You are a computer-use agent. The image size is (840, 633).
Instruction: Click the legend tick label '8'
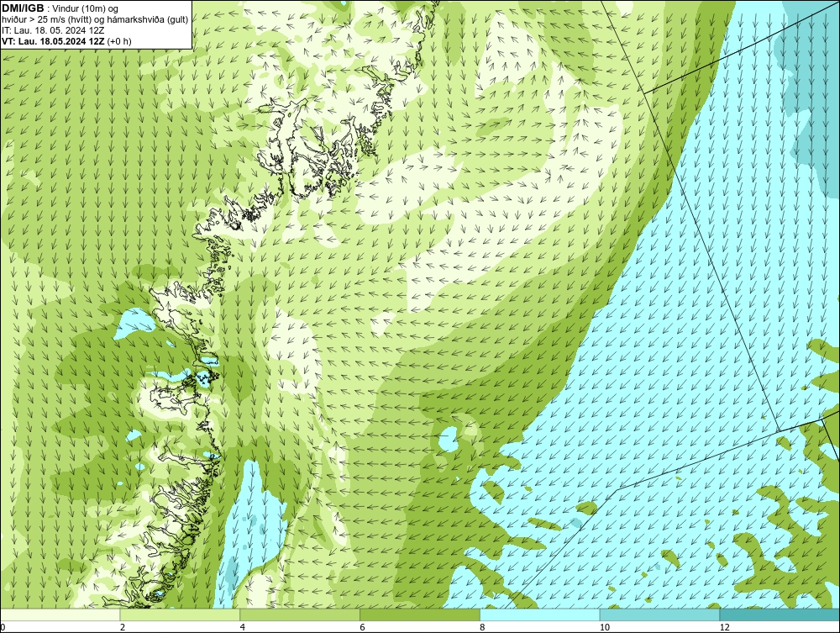pos(483,627)
